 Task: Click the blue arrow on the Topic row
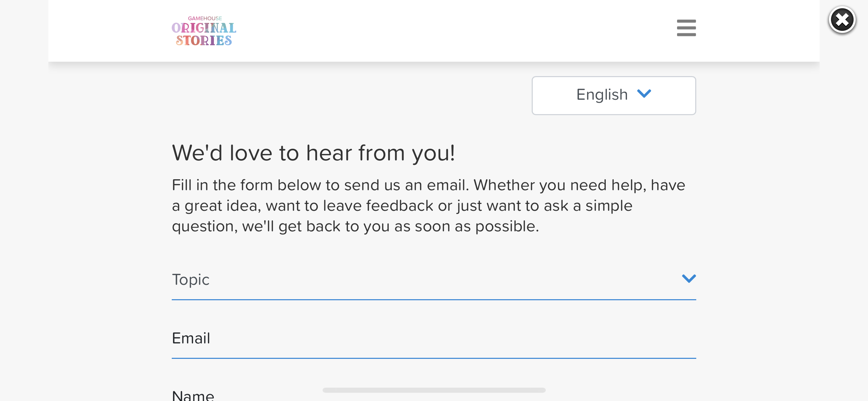[689, 279]
